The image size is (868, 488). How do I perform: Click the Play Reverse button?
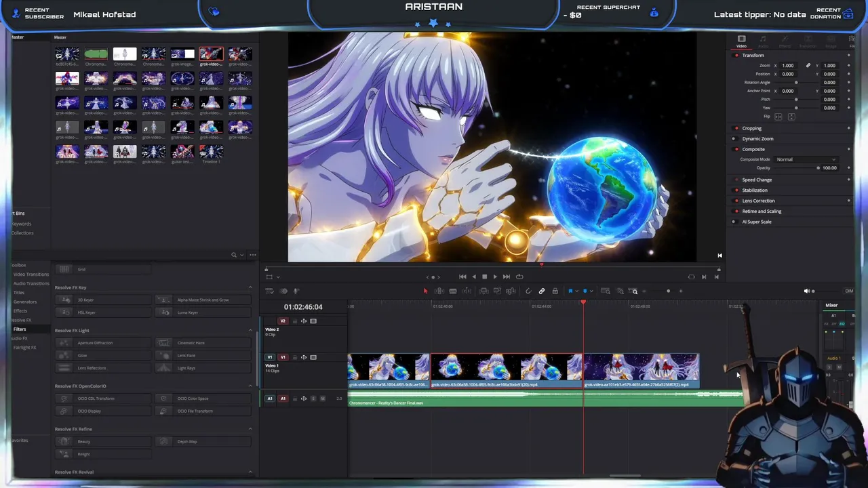point(473,277)
